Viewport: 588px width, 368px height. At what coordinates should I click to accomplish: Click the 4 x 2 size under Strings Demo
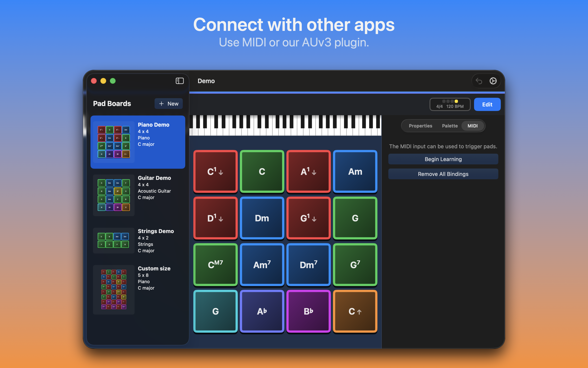coord(143,238)
